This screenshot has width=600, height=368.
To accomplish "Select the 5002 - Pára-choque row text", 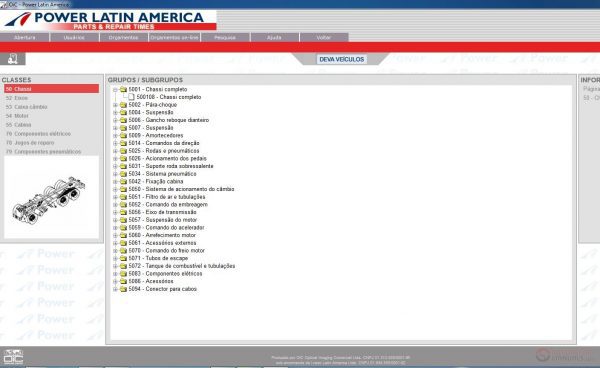I will tap(153, 105).
